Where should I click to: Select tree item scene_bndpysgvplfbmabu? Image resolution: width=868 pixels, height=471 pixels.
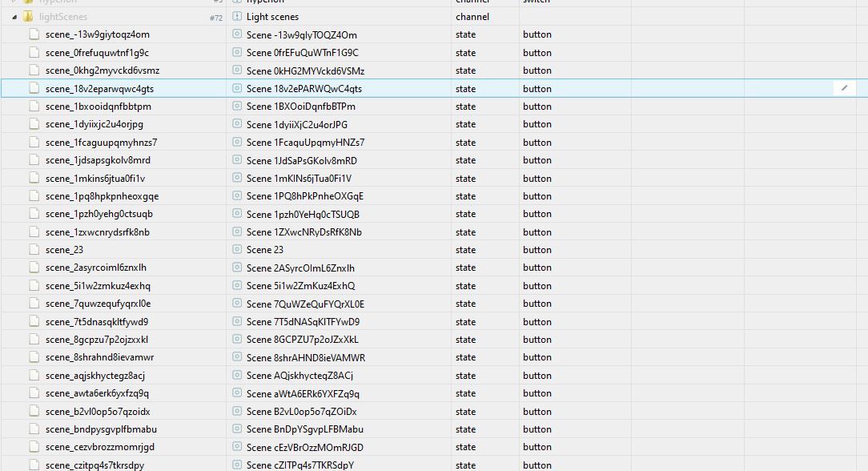pyautogui.click(x=102, y=429)
